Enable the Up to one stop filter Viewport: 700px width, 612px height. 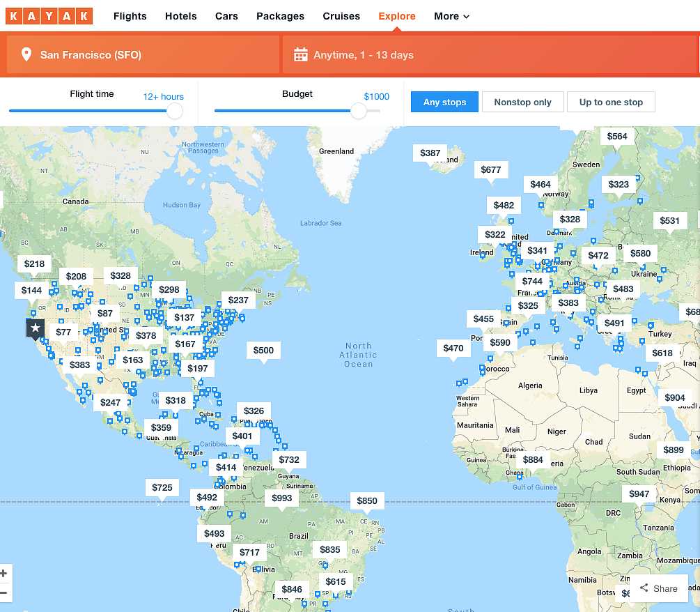click(x=611, y=102)
